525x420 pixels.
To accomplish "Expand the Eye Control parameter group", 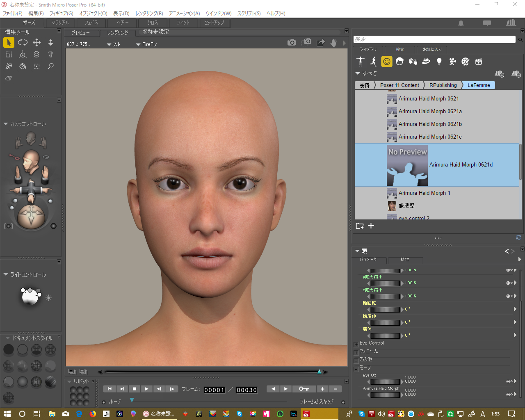I will pos(356,344).
